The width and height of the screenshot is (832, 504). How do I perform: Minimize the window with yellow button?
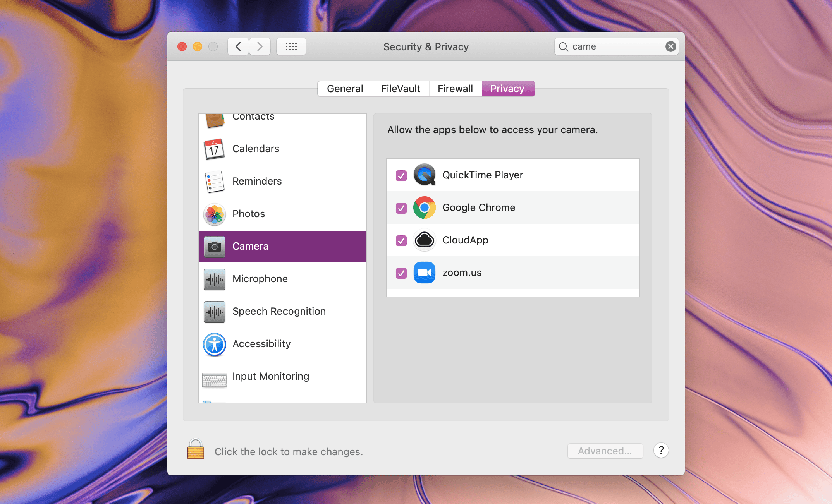tap(198, 46)
